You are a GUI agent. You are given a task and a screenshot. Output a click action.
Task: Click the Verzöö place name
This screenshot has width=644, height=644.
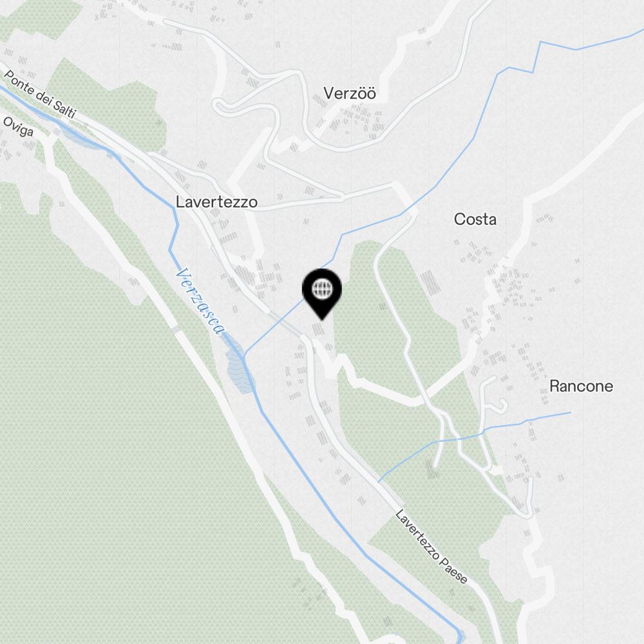[350, 93]
